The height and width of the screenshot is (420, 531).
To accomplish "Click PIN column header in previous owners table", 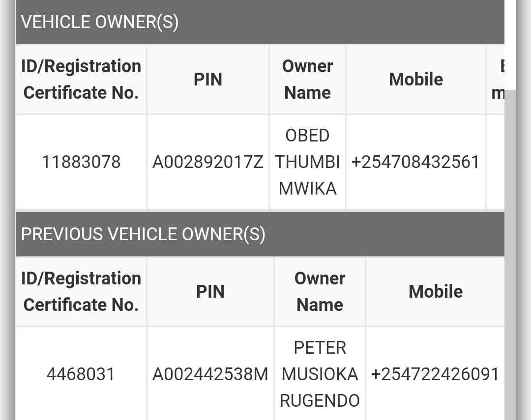I will (210, 292).
